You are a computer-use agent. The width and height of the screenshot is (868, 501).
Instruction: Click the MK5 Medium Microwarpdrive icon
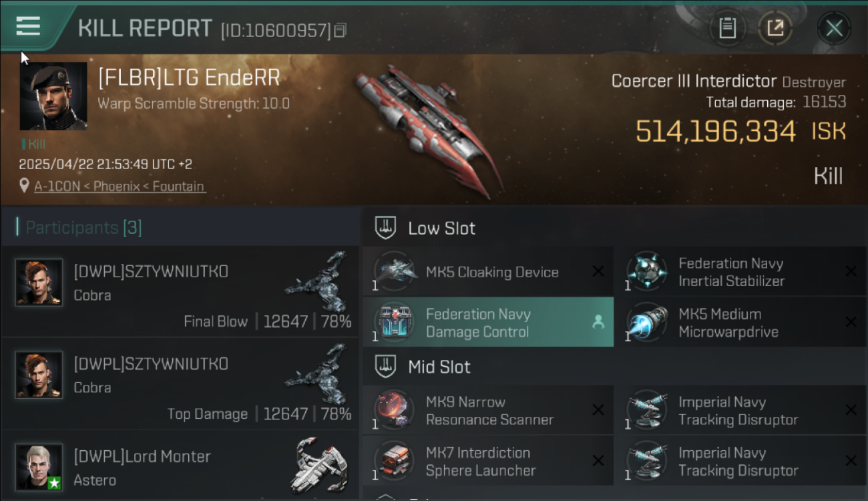coord(646,323)
